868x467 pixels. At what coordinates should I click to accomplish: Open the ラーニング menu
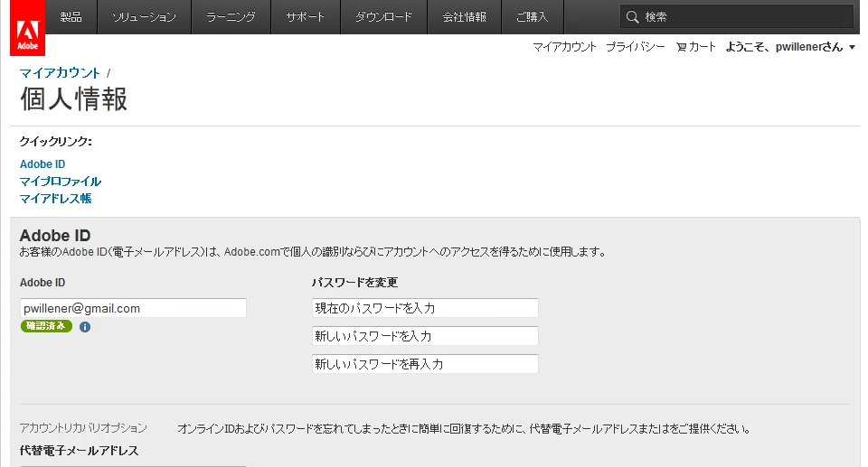pos(231,17)
